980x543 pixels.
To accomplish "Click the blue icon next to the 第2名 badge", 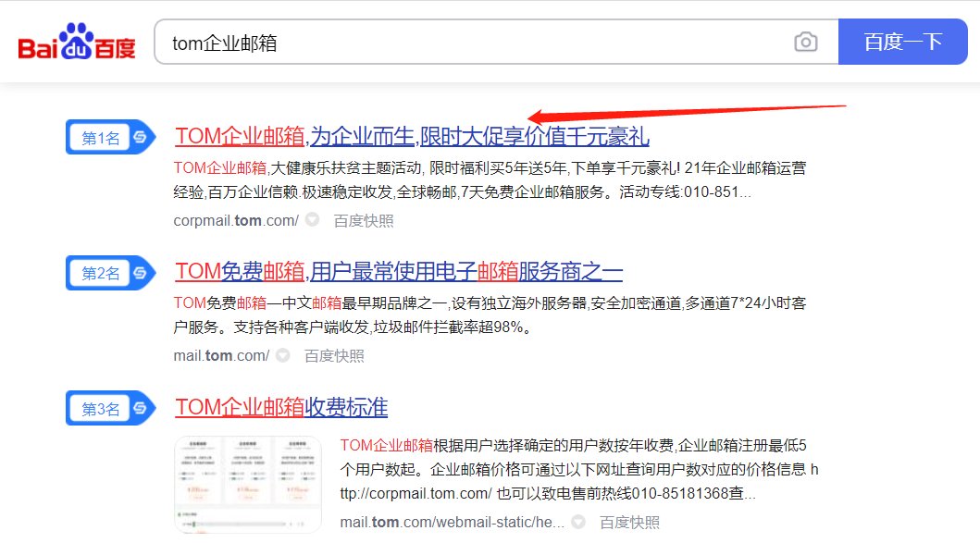I will (x=140, y=273).
